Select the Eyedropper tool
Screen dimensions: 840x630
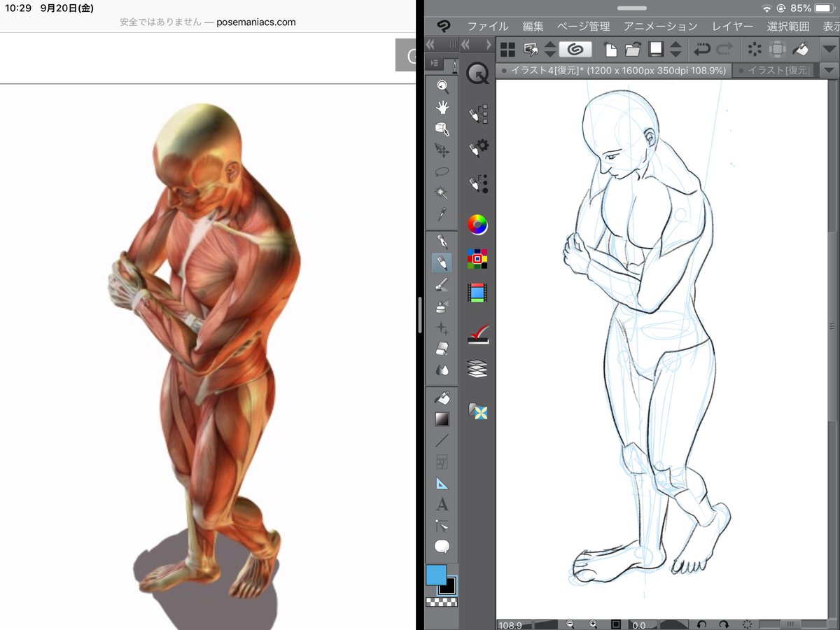[x=442, y=214]
